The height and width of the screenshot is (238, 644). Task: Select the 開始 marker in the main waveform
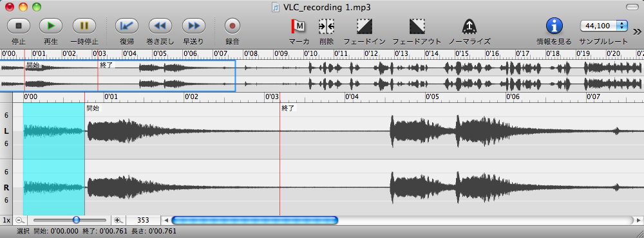pos(93,108)
